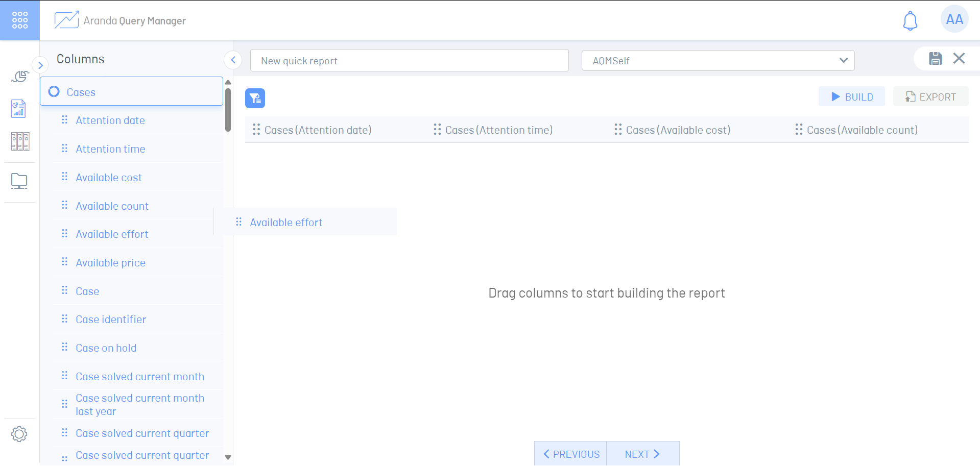Open the dashboard pie chart sidebar icon

[x=19, y=77]
